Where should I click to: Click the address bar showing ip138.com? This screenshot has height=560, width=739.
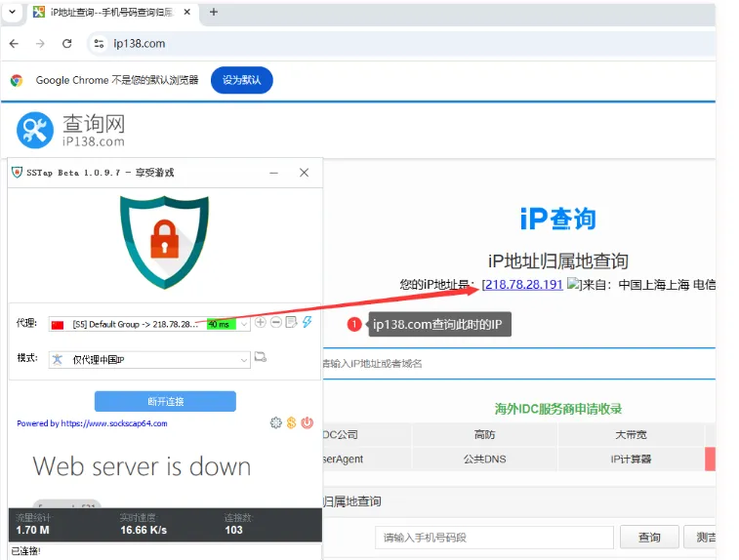click(400, 44)
